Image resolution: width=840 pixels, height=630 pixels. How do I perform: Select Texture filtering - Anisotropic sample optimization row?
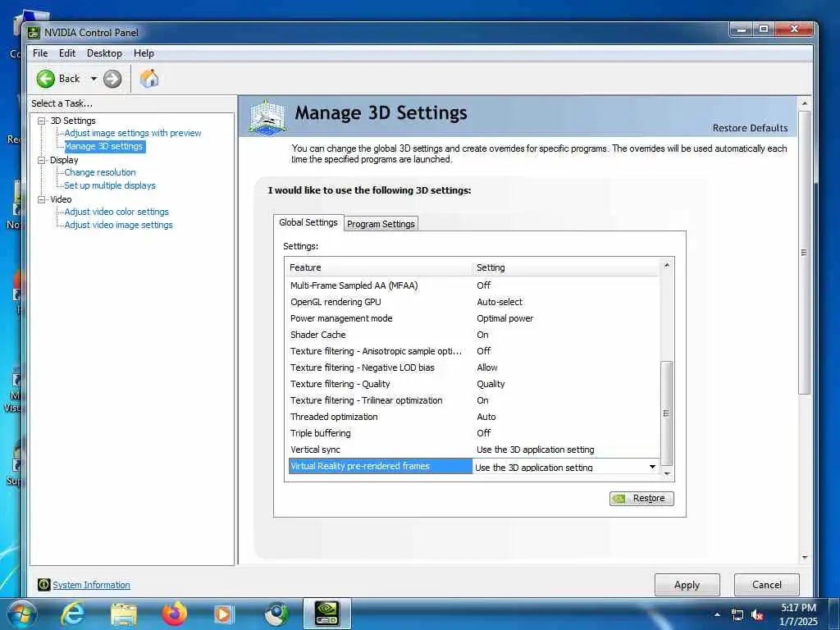tap(474, 351)
